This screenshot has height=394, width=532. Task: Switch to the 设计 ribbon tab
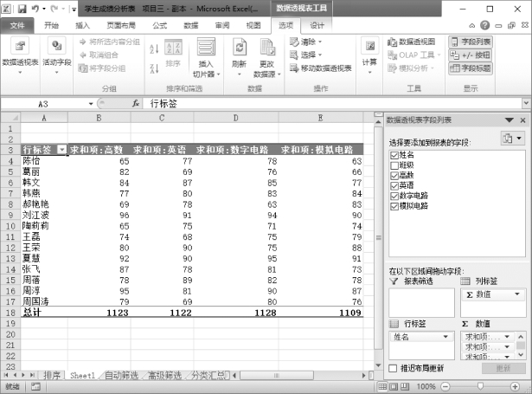pyautogui.click(x=317, y=25)
